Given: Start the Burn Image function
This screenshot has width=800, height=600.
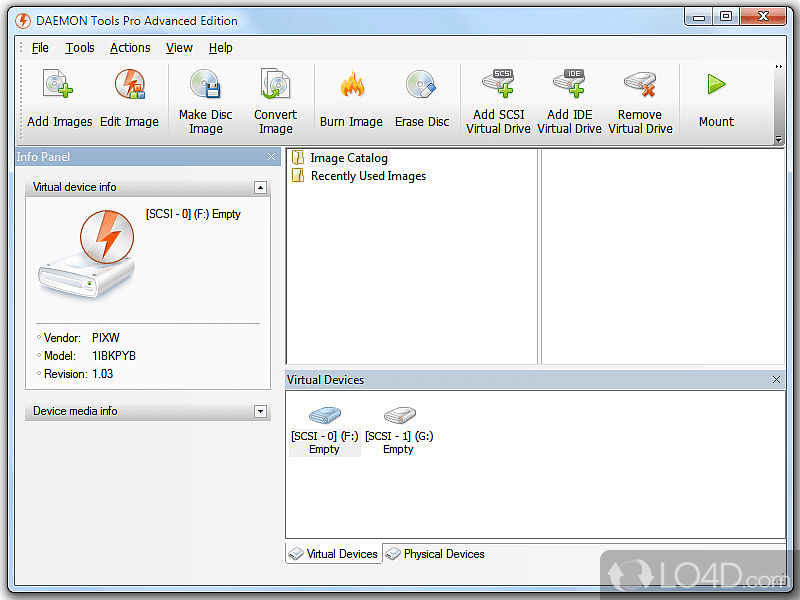Looking at the screenshot, I should 351,97.
